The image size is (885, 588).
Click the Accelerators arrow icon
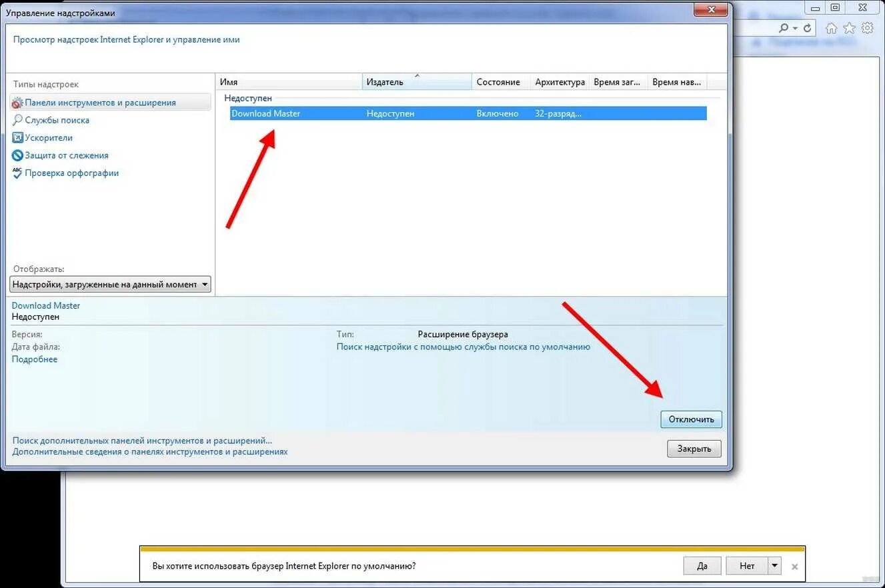17,138
